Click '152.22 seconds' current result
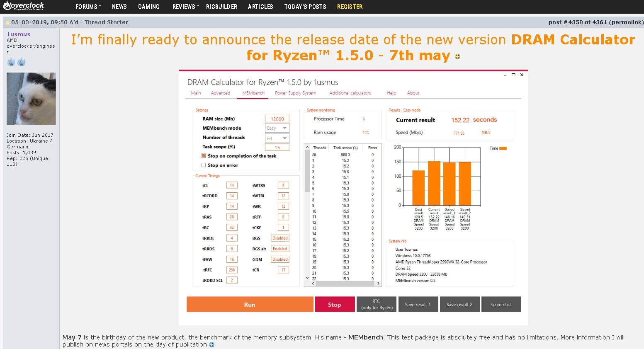 474,120
